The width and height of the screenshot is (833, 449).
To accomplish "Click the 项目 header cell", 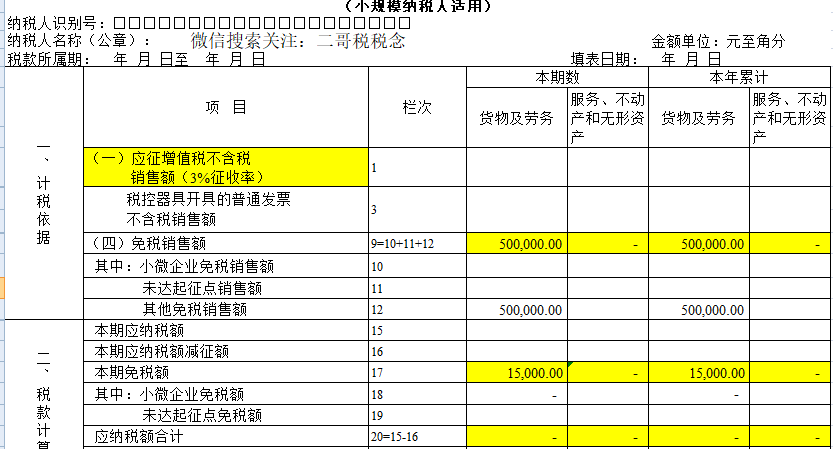I will (225, 108).
